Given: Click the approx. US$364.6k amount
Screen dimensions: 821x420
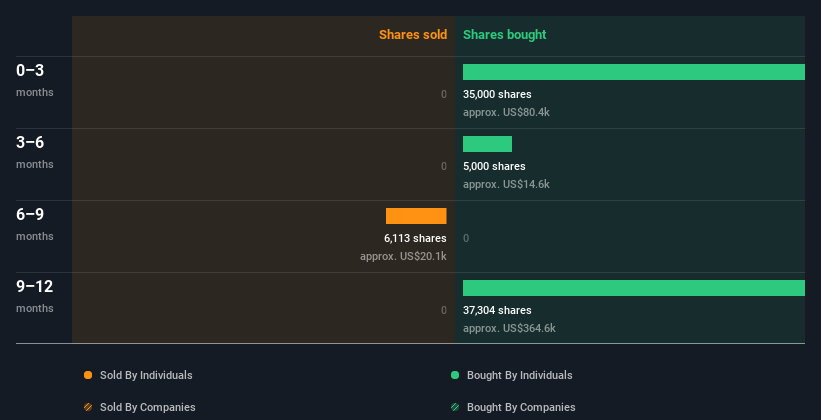Looking at the screenshot, I should click(x=509, y=328).
